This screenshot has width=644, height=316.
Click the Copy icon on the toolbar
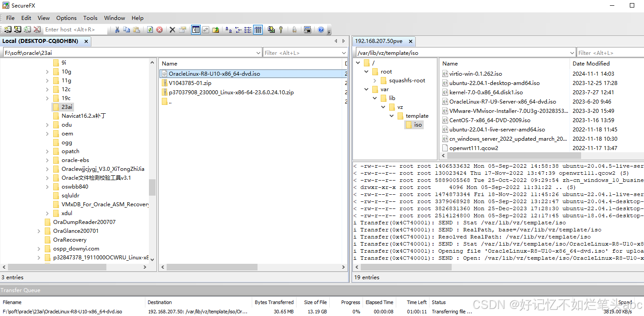pyautogui.click(x=126, y=30)
